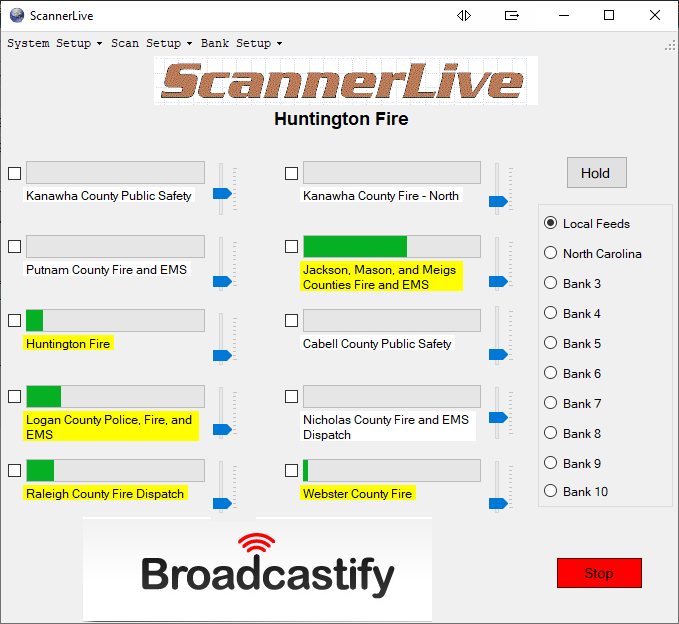Select the North Carolina bank radio button
This screenshot has height=624, width=679.
point(550,253)
